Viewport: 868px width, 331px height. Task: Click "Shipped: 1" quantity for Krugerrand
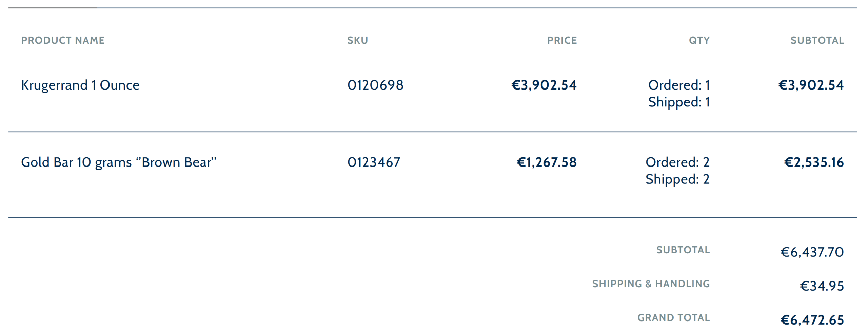coord(679,102)
